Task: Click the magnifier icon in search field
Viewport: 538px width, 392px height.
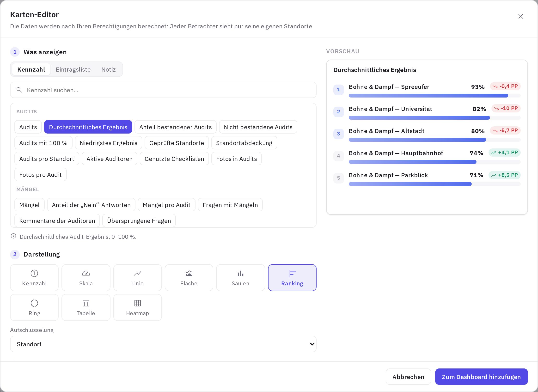Action: pyautogui.click(x=19, y=90)
